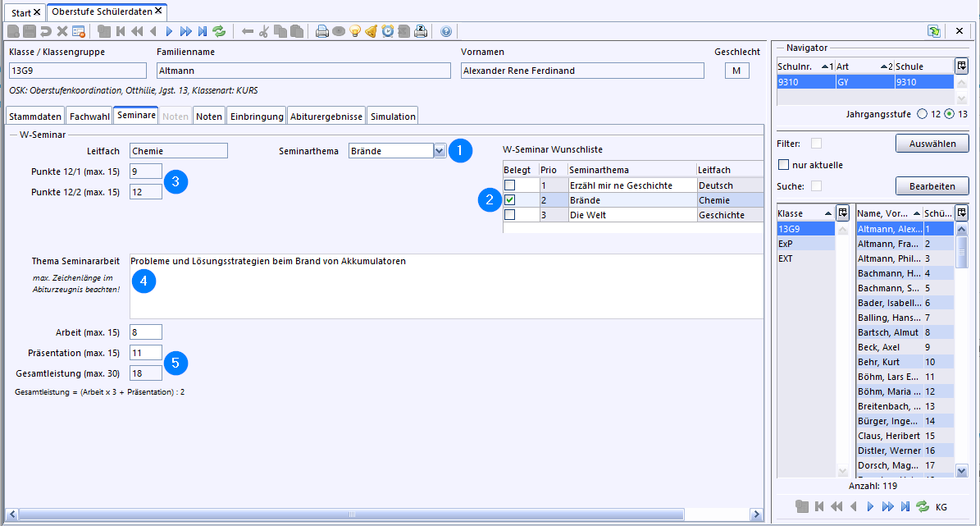This screenshot has height=526, width=980.
Task: Open column chooser of Klasse list
Action: point(842,213)
